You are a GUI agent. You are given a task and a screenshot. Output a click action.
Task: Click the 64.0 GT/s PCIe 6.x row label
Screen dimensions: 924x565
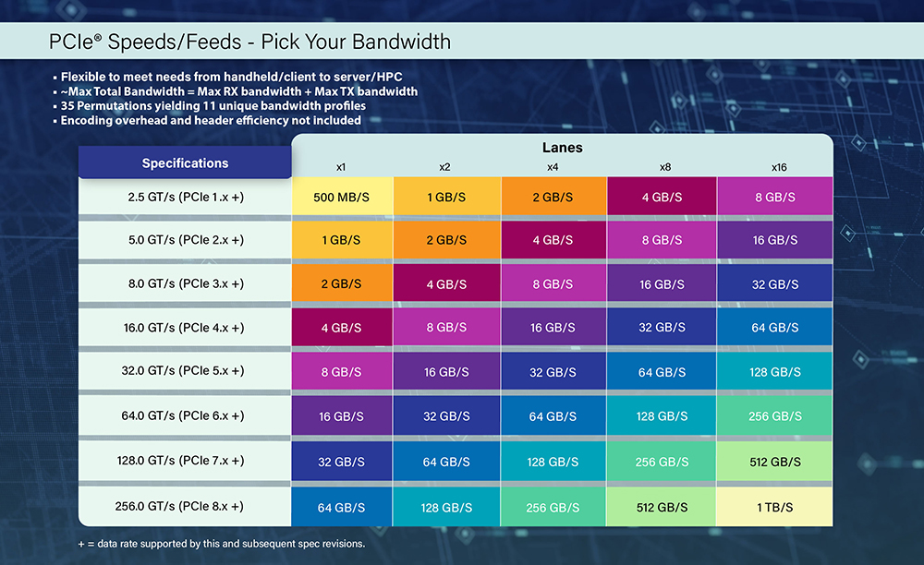coord(185,416)
